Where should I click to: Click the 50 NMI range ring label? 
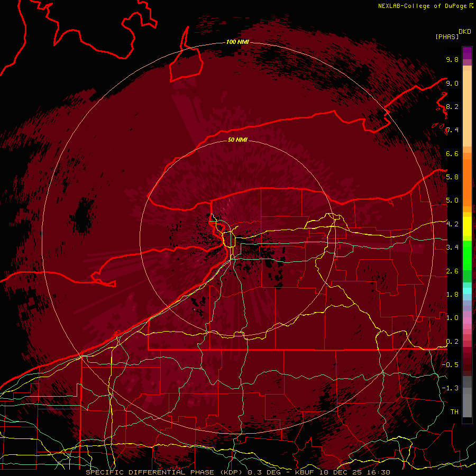point(237,140)
